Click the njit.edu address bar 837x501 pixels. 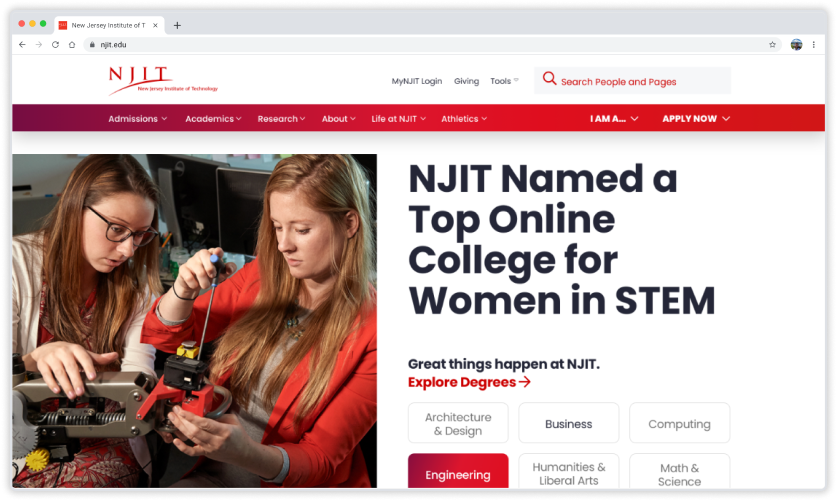431,45
